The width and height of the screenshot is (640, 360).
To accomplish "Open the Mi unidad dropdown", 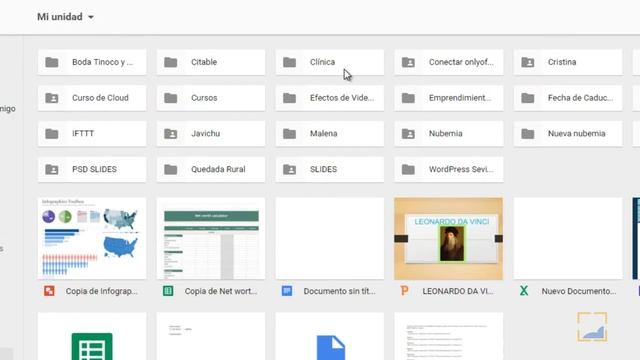I will (x=65, y=17).
